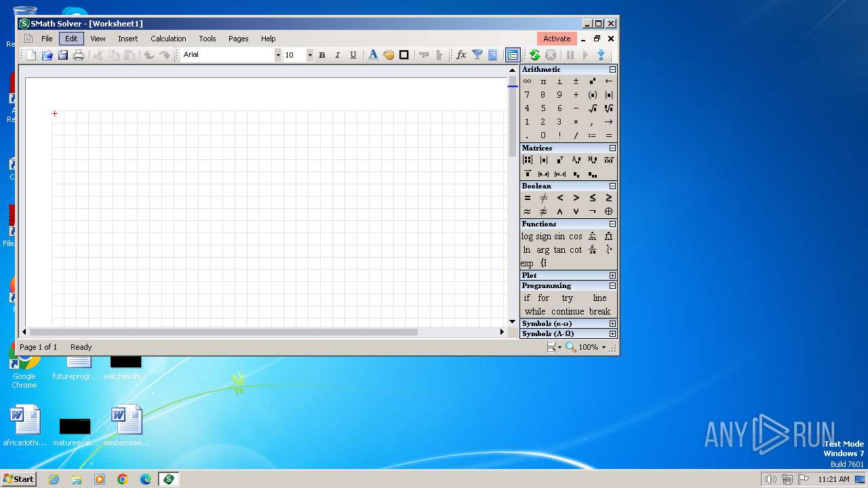This screenshot has height=488, width=868.
Task: Open the Calculation menu
Action: tap(168, 39)
